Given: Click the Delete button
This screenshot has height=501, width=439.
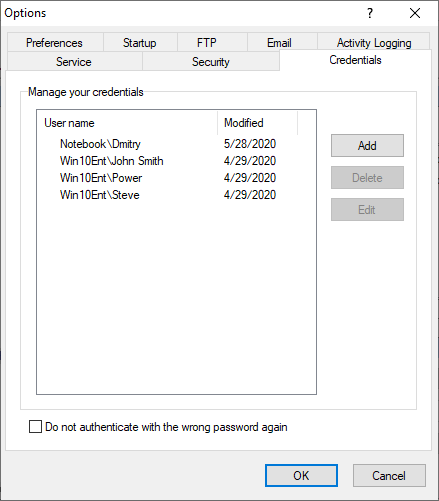Looking at the screenshot, I should click(x=367, y=178).
